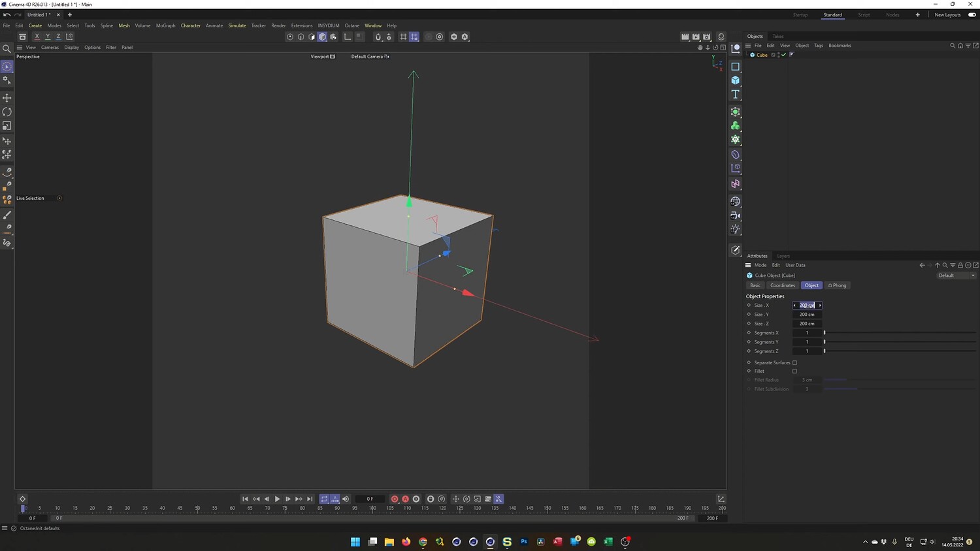Open the Objects manager hamburger menu
The image size is (980, 551).
[x=748, y=46]
